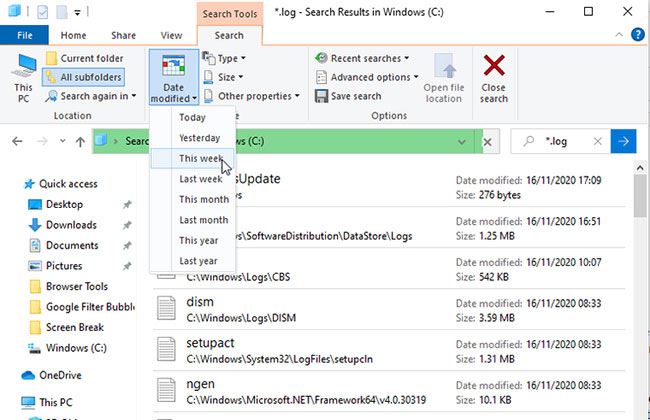Screen dimensions: 650x420
Task: Open recent locations dropdown arrow
Action: click(x=63, y=141)
